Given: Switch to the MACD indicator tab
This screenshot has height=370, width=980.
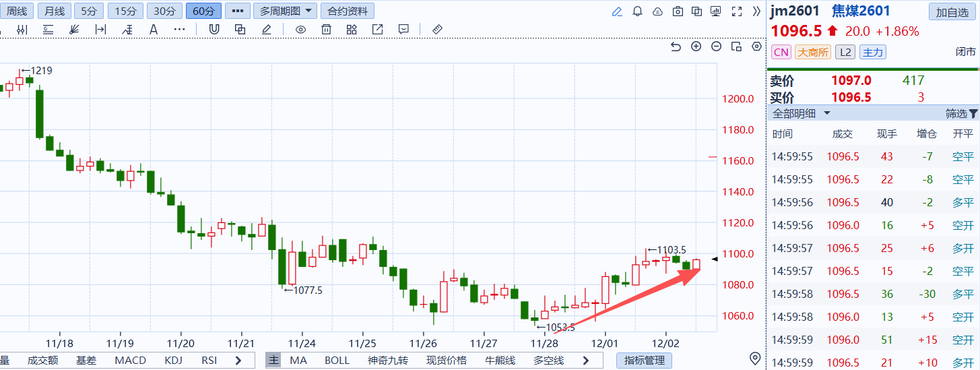Looking at the screenshot, I should click(x=130, y=361).
